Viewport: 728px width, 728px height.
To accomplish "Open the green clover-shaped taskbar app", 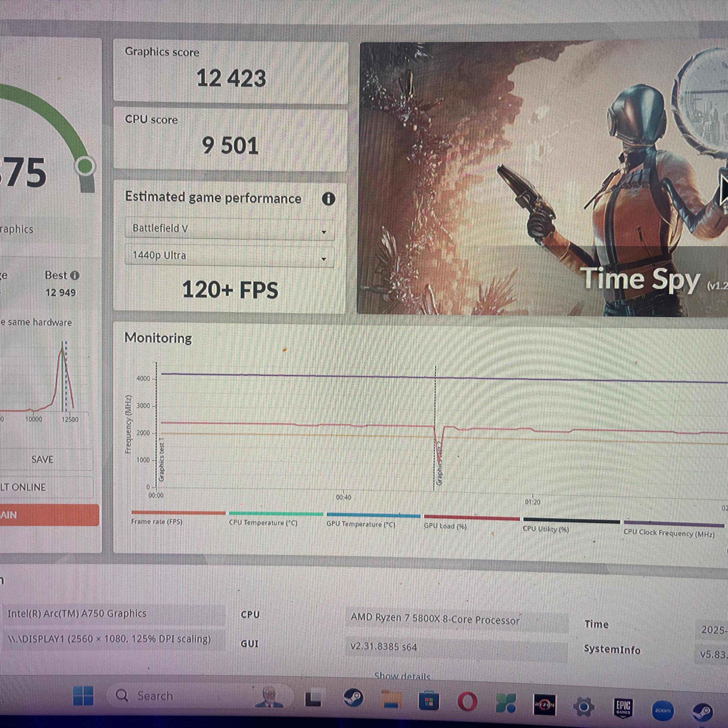I will [x=506, y=703].
